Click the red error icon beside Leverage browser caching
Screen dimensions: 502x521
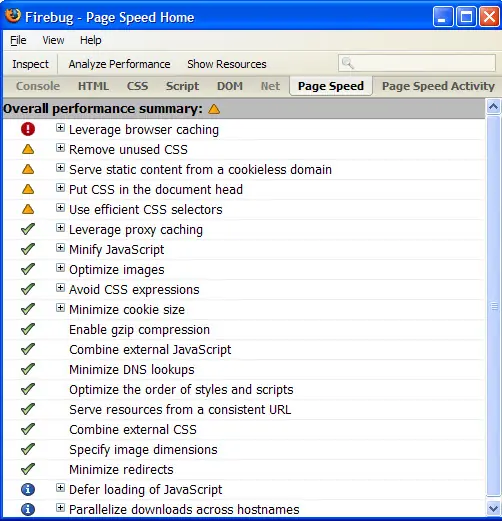pos(28,129)
